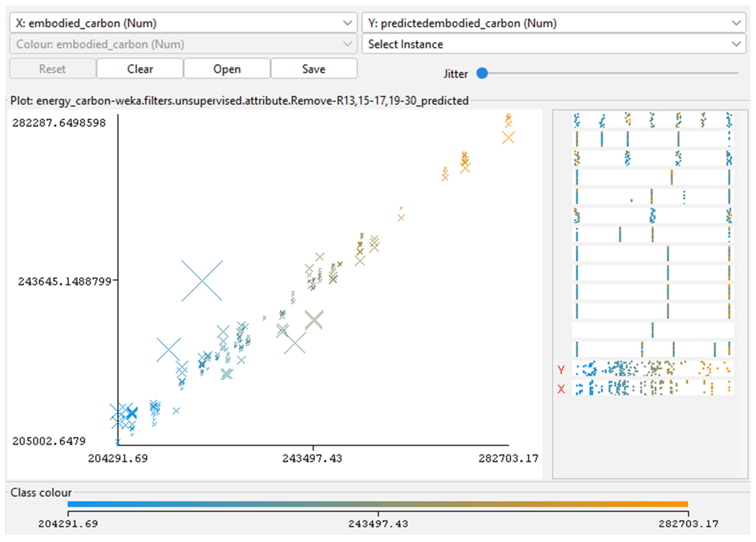Click the topmost attribute strip in right panel
Viewport: 756px width, 542px height.
click(x=653, y=120)
